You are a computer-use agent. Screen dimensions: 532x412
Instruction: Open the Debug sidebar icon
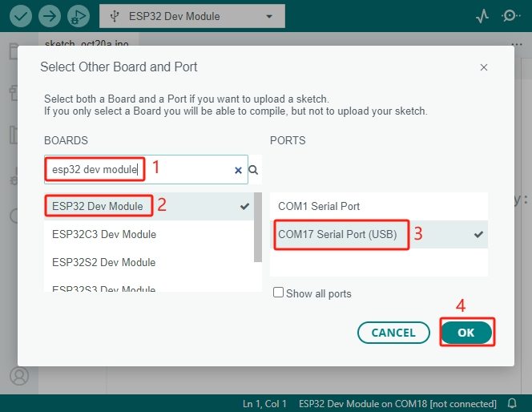pyautogui.click(x=14, y=176)
